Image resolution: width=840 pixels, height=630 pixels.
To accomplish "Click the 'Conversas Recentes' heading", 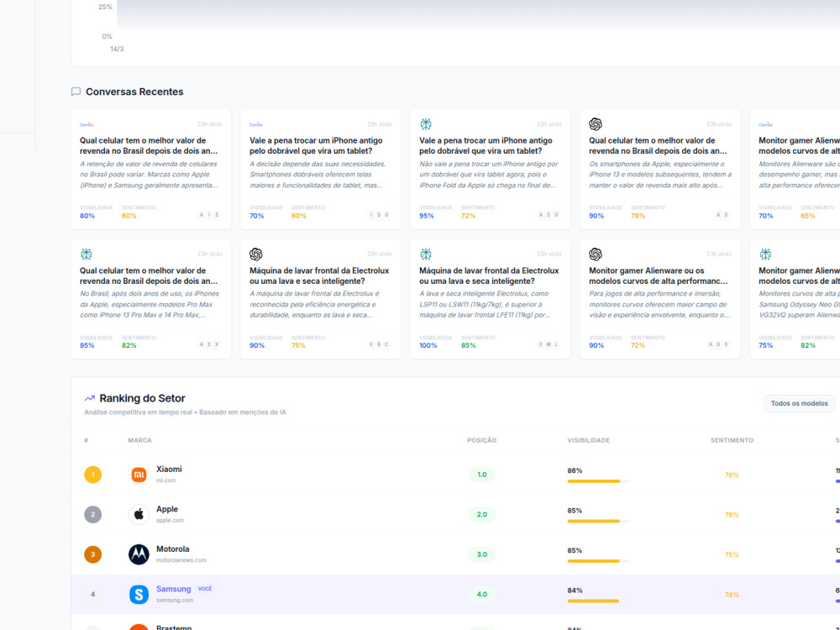I will tap(134, 92).
